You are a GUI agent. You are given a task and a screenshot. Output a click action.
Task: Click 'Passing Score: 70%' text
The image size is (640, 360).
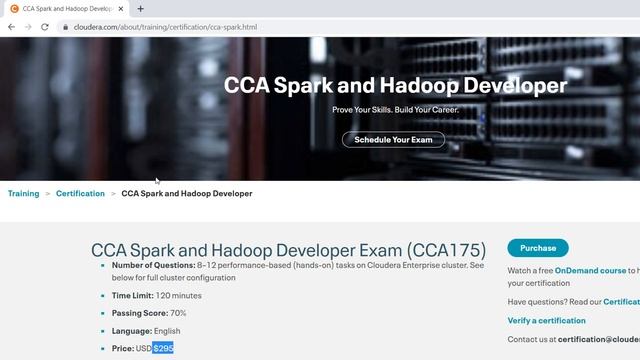point(149,313)
